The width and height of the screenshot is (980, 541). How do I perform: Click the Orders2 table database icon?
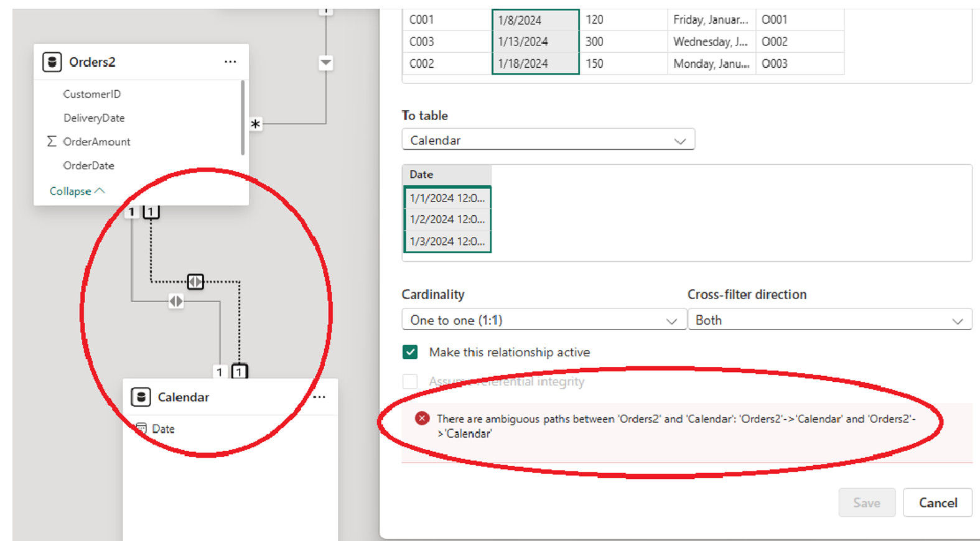click(x=52, y=62)
